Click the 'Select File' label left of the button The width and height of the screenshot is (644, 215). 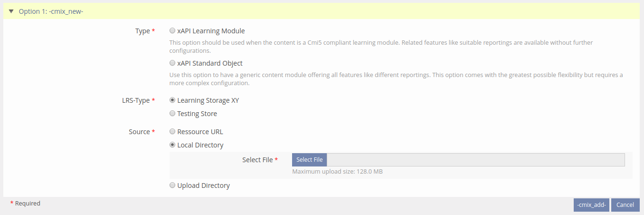(257, 160)
